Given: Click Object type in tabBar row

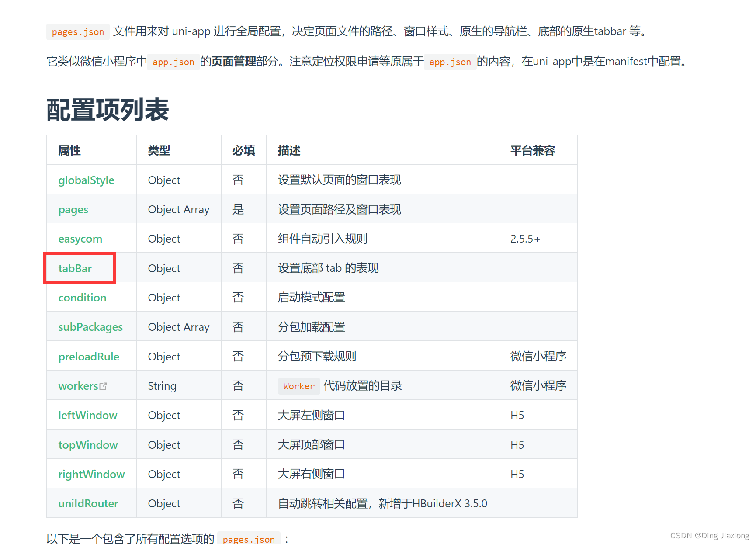Looking at the screenshot, I should pos(164,268).
